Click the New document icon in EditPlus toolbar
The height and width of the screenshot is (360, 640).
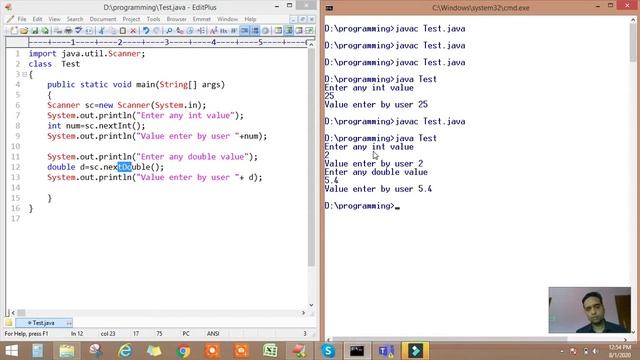pos(14,31)
